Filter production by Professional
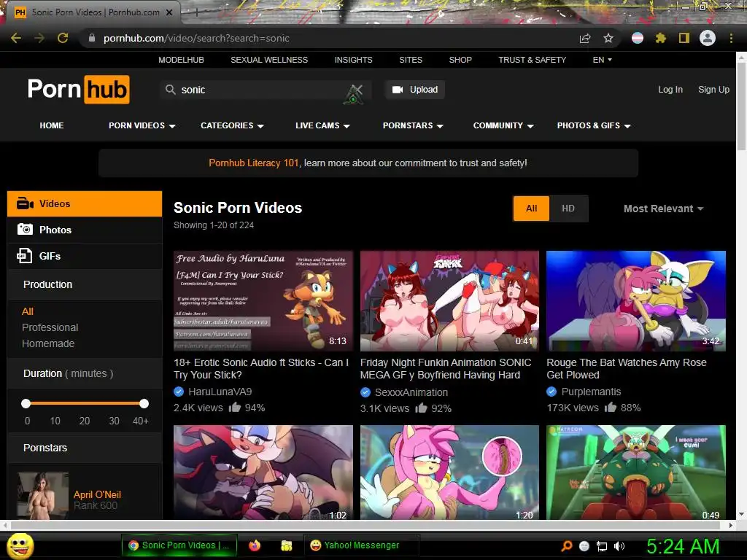The image size is (747, 560). [x=50, y=327]
